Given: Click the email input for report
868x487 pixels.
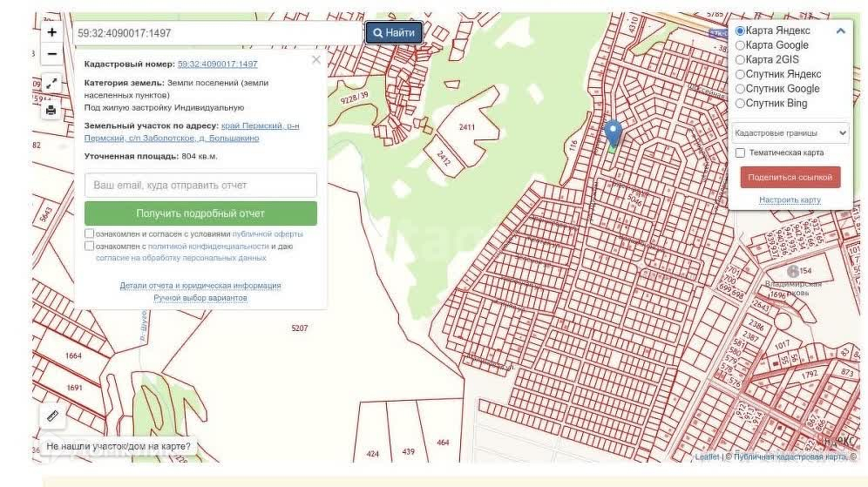Looking at the screenshot, I should click(x=201, y=186).
